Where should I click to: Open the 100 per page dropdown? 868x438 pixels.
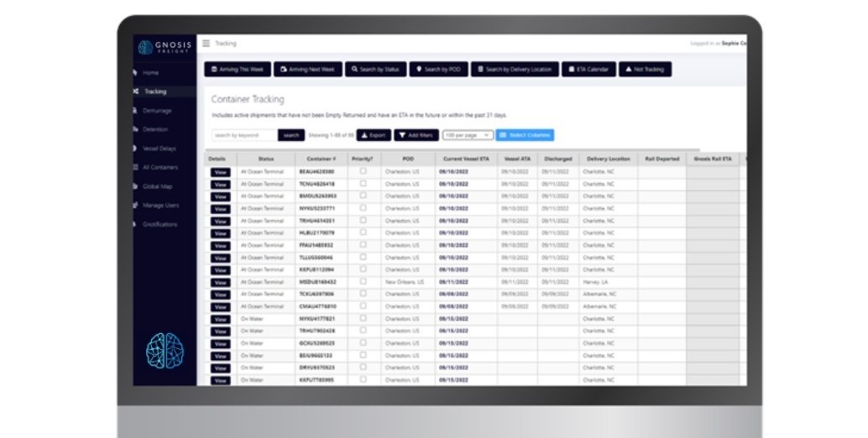click(467, 135)
